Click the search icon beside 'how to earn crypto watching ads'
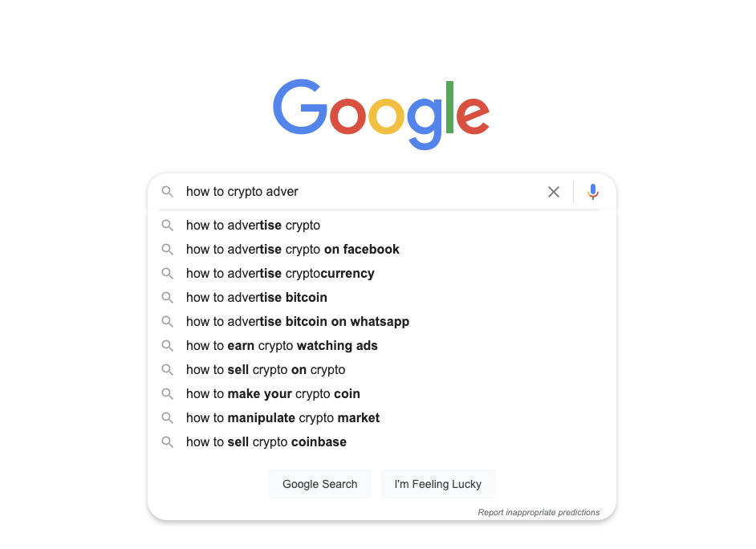 pyautogui.click(x=168, y=346)
